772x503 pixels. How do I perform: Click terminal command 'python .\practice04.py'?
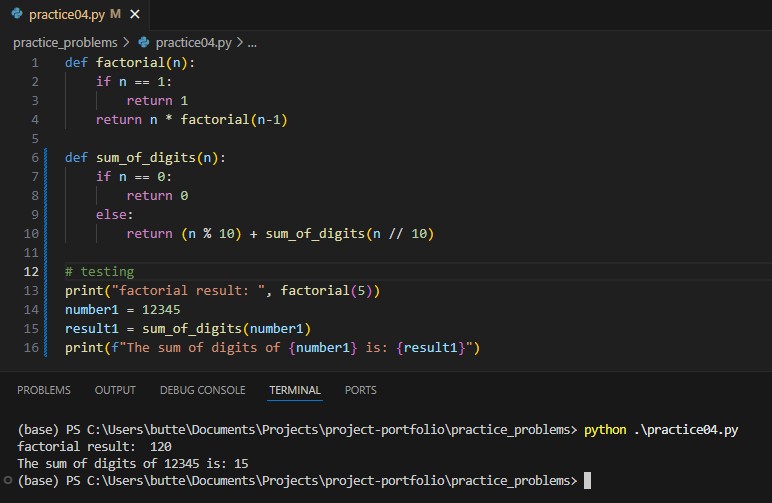(x=661, y=430)
